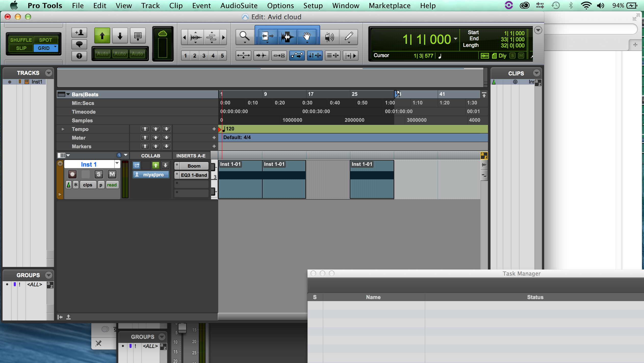Click the miyajipro collaborator button
The width and height of the screenshot is (644, 363).
point(151,175)
